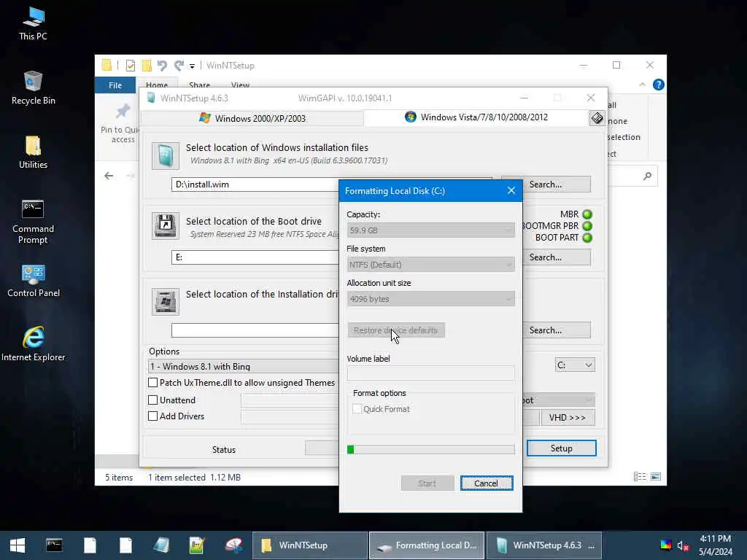
Task: Open Control Panel desktop shortcut
Action: click(34, 281)
